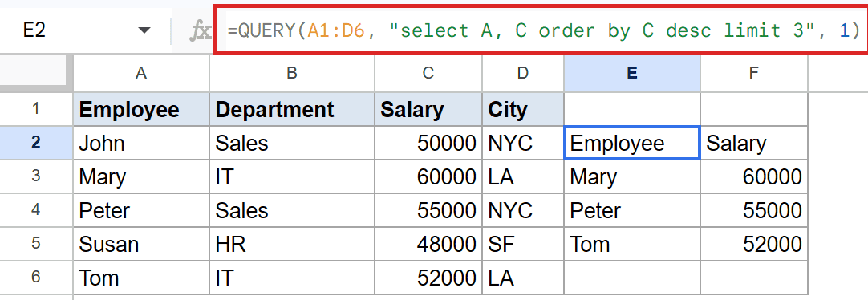
Task: Select row 4 header
Action: pos(36,210)
